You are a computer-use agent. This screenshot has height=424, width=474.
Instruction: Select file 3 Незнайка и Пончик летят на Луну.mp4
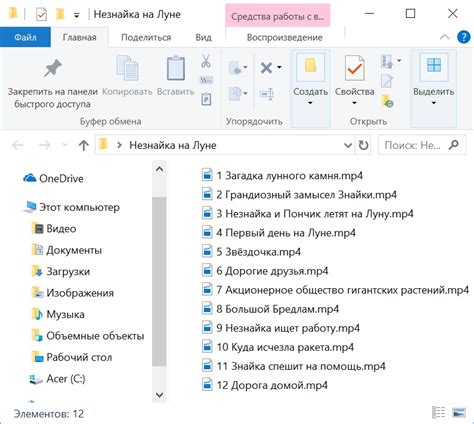point(308,214)
